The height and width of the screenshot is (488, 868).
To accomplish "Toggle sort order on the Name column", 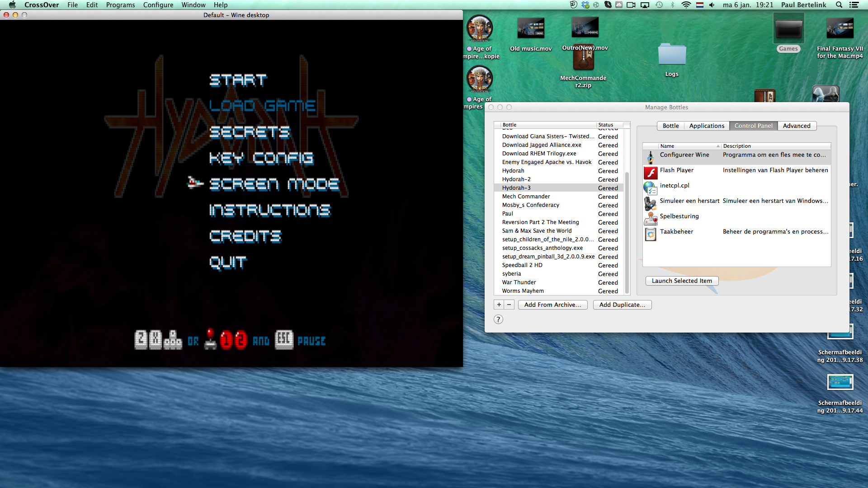I will point(667,146).
